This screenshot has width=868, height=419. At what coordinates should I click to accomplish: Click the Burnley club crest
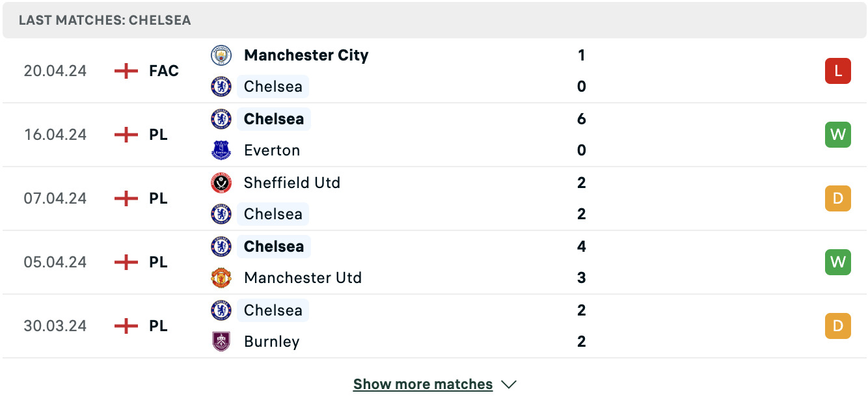tap(221, 342)
